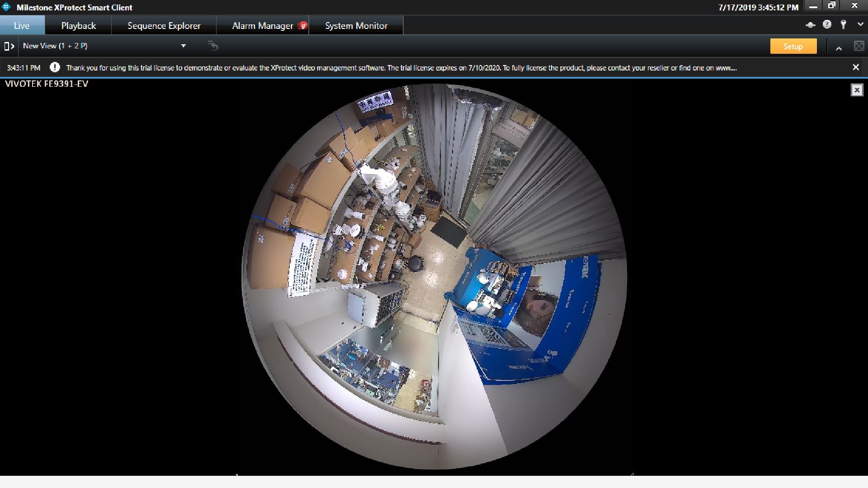Open the Playback tab
The height and width of the screenshot is (488, 868).
(x=79, y=26)
